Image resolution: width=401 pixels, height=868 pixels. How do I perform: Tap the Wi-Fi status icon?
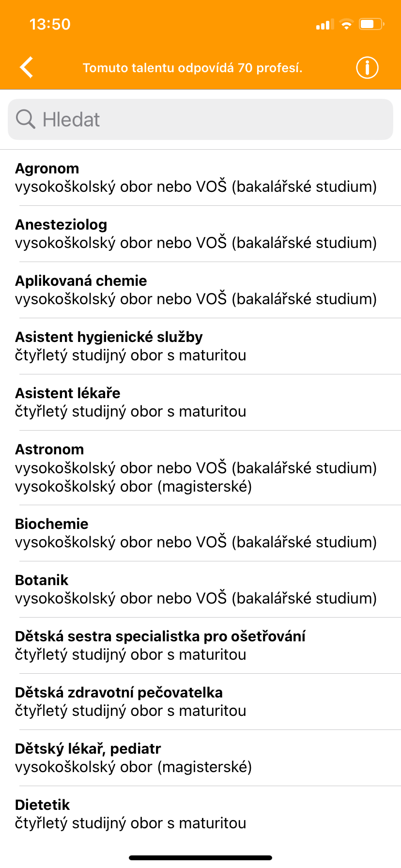pyautogui.click(x=346, y=24)
